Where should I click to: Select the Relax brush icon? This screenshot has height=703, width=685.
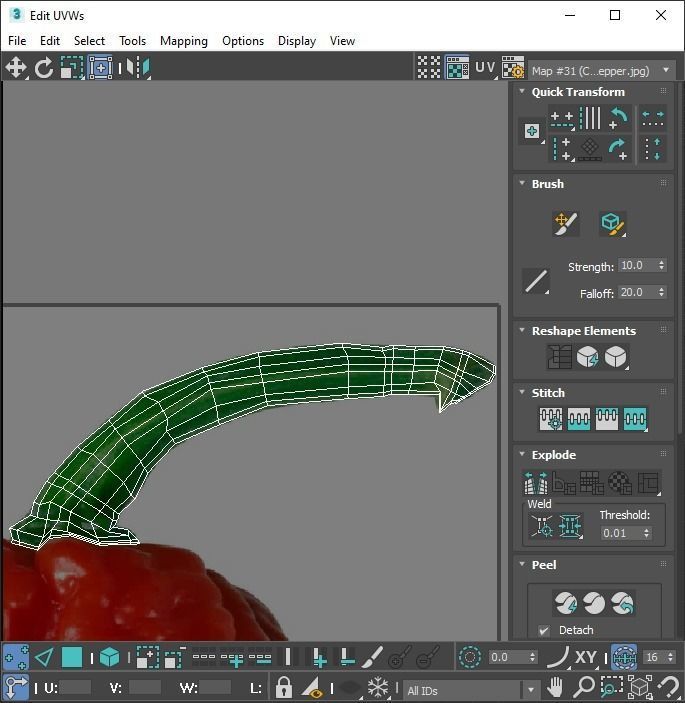(x=612, y=223)
